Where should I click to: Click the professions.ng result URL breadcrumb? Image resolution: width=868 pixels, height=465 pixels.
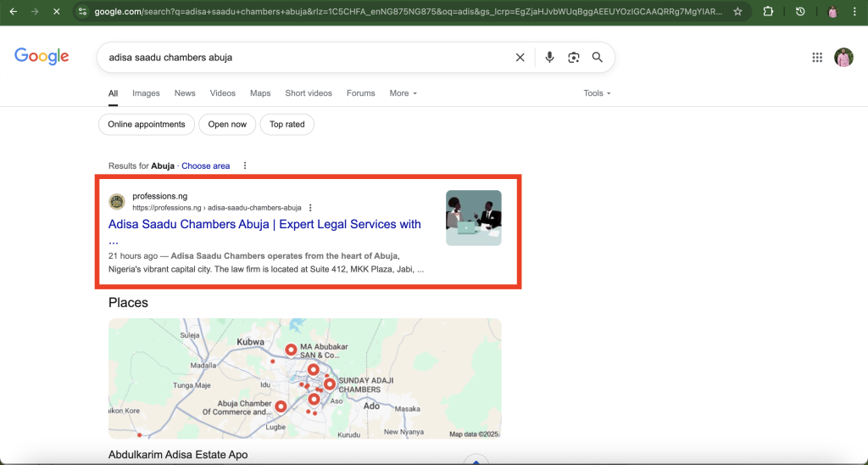click(216, 208)
